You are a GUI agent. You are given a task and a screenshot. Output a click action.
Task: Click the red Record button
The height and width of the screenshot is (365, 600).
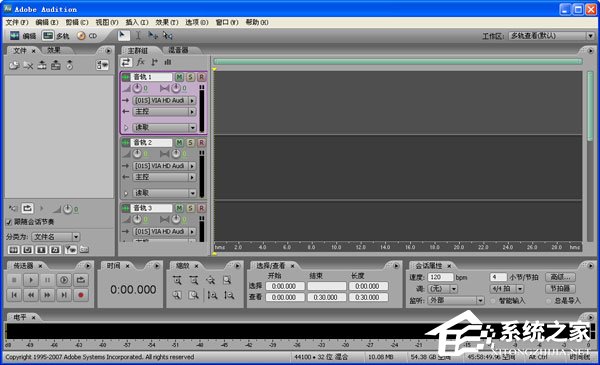click(x=81, y=295)
